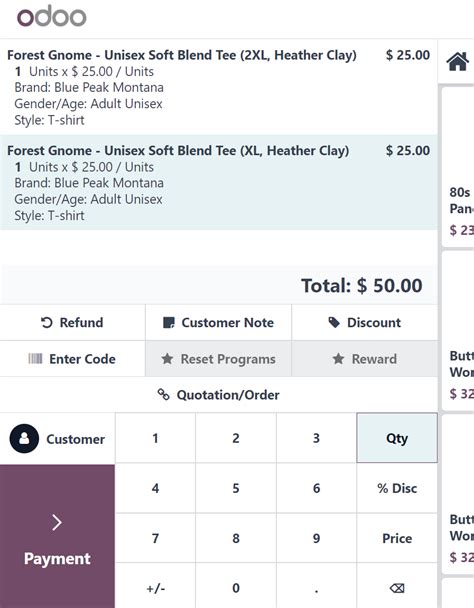474x608 pixels.
Task: Select the XL Heather Clay tee order line
Action: (219, 182)
